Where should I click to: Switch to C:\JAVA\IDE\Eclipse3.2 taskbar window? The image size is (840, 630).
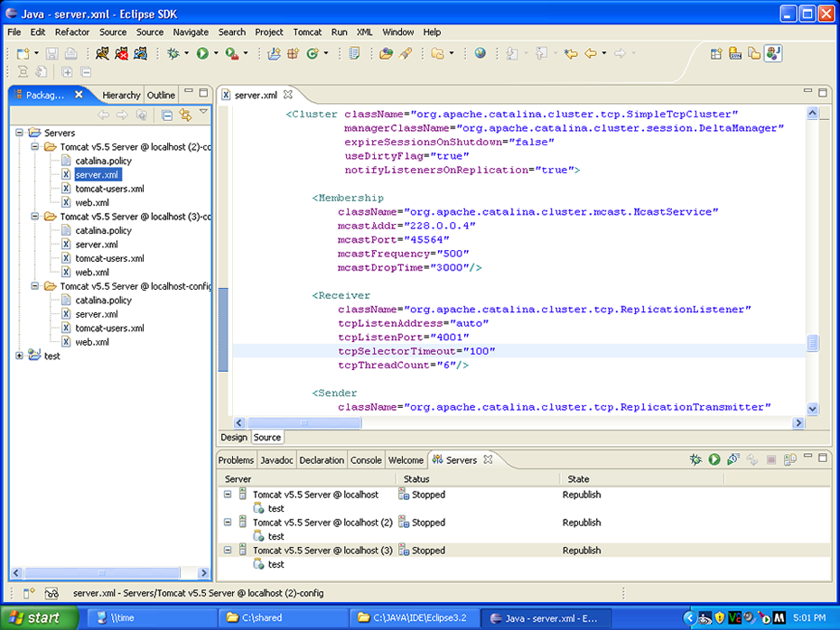(415, 617)
